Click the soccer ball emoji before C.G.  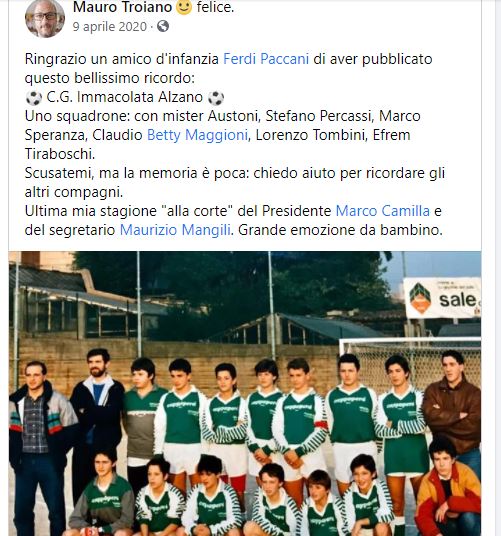(34, 98)
